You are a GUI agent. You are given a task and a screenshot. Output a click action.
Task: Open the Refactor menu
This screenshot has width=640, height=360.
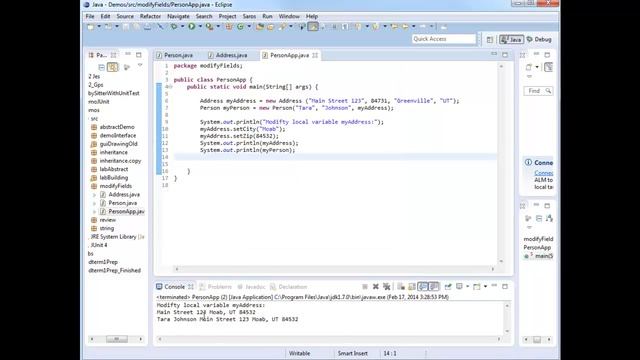150,16
